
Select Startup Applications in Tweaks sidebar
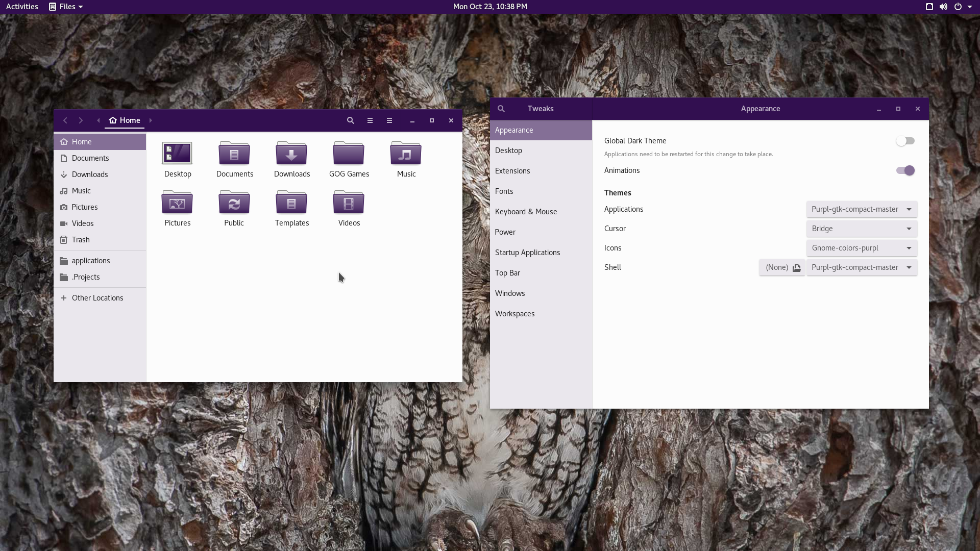pyautogui.click(x=541, y=253)
